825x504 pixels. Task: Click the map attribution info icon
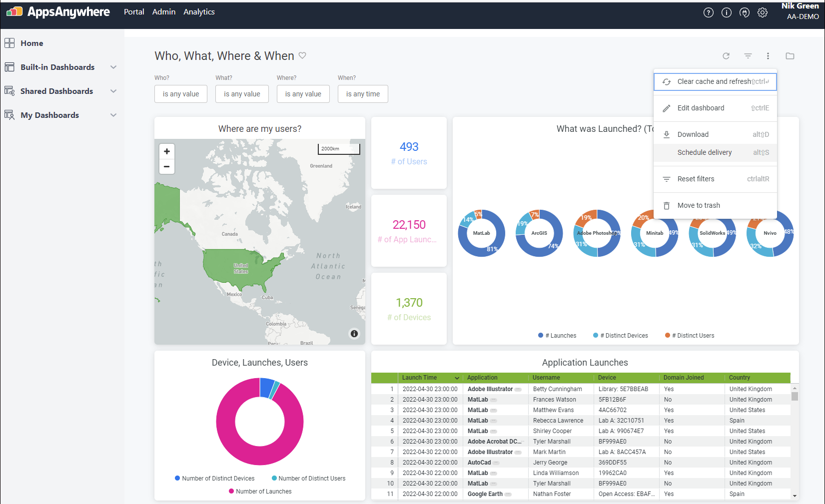[354, 334]
